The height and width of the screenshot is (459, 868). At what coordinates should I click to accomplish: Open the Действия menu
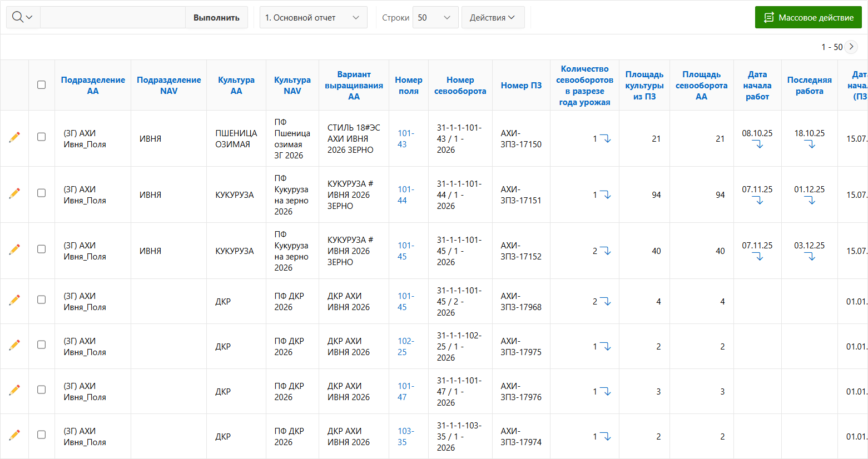[492, 17]
